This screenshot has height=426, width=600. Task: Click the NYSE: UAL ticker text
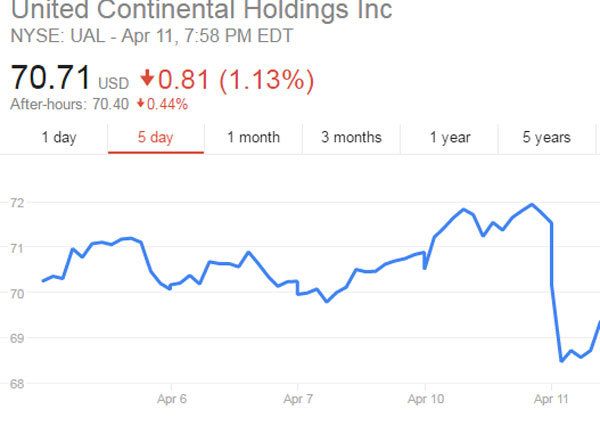click(x=51, y=38)
